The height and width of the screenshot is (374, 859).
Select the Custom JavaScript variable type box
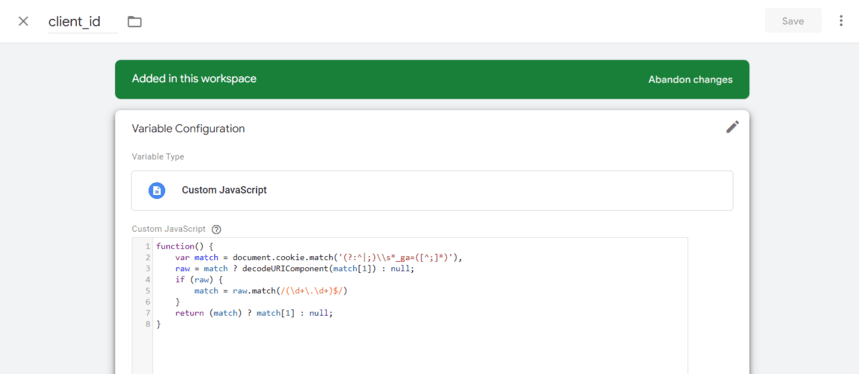click(x=432, y=191)
